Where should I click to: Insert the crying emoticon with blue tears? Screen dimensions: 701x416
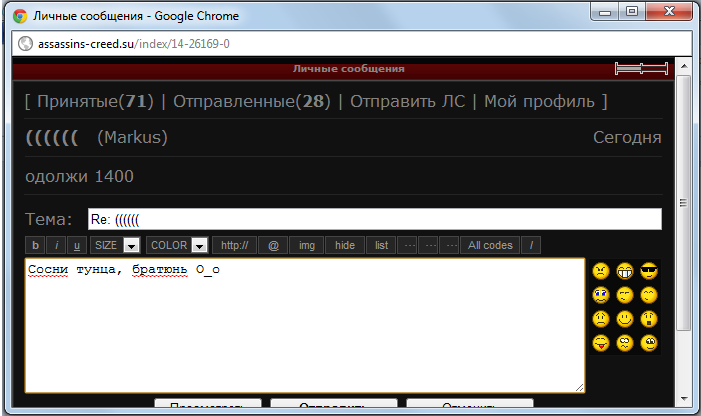tap(600, 295)
